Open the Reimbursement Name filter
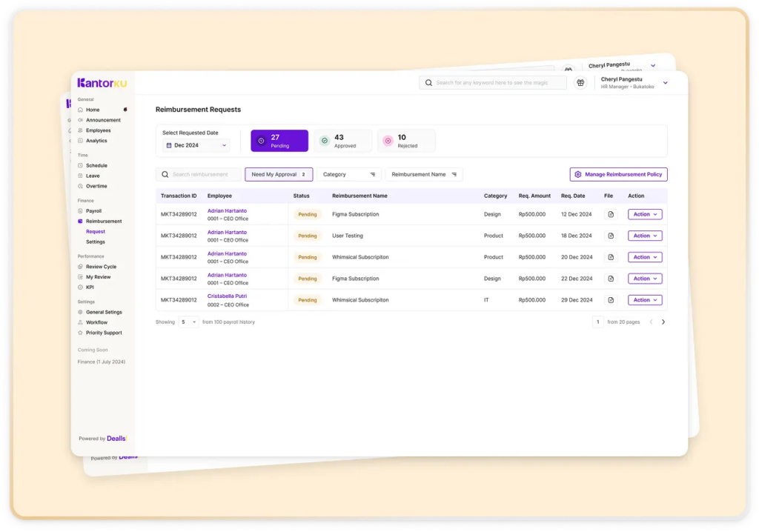This screenshot has height=532, width=759. (x=423, y=175)
